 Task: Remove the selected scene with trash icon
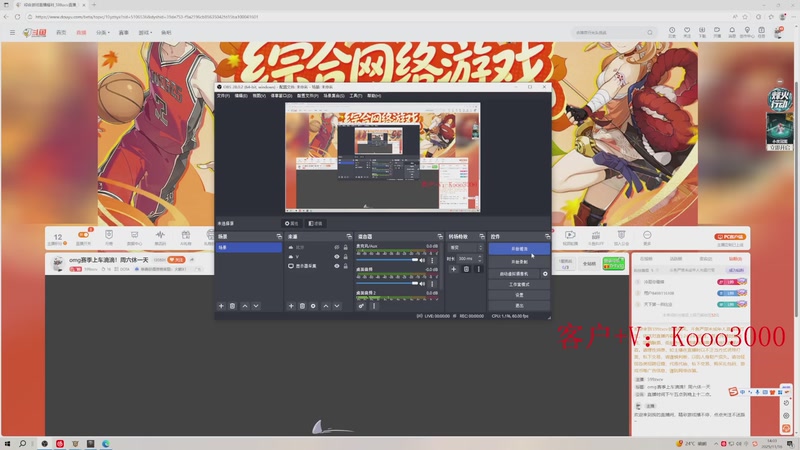point(232,306)
